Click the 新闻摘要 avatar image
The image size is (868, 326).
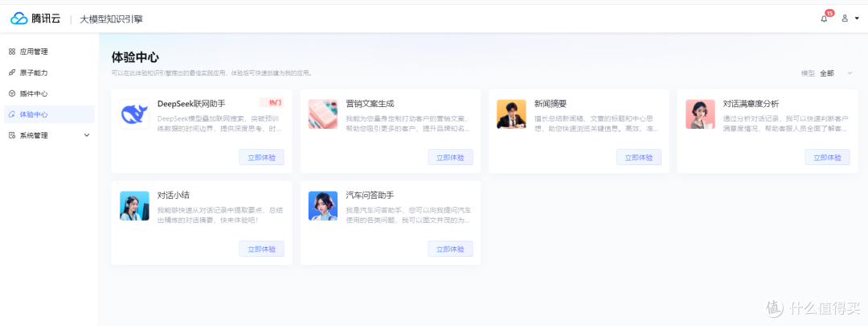point(511,114)
